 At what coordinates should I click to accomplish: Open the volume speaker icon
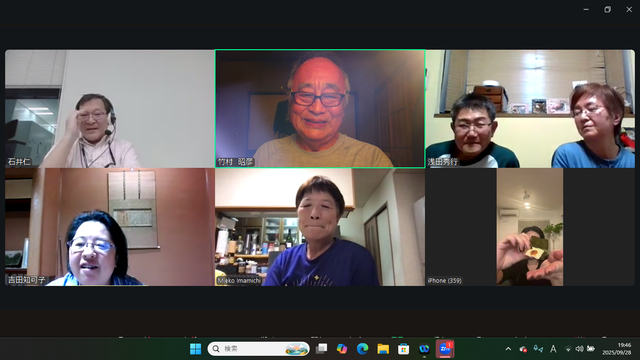pyautogui.click(x=579, y=349)
